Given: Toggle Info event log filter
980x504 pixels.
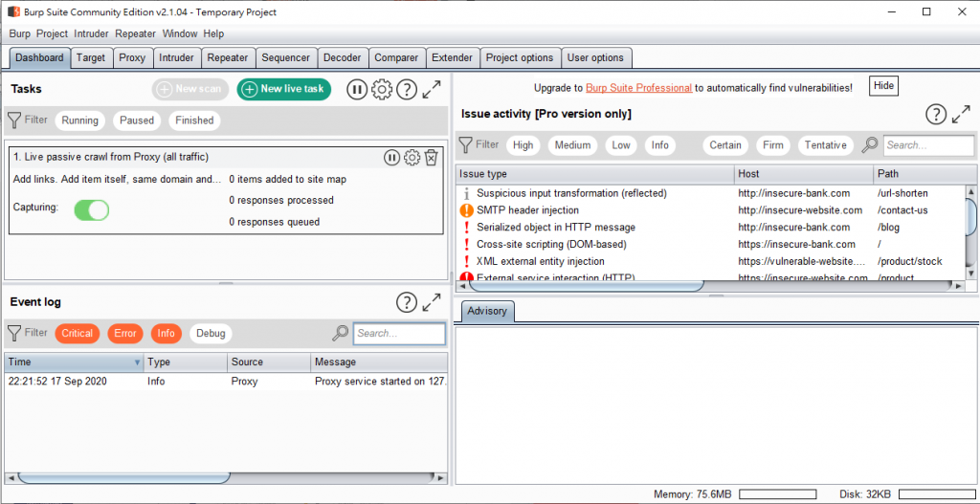Looking at the screenshot, I should tap(167, 334).
